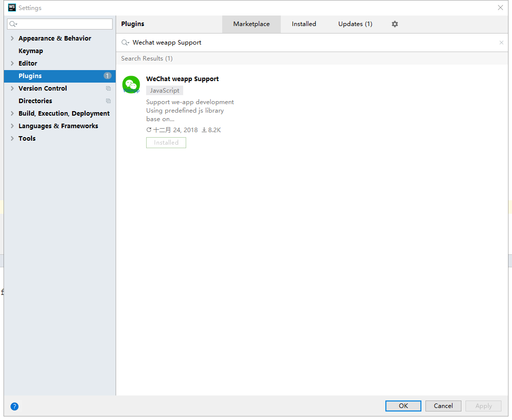
Task: Open WeChat weapp Support plugin details
Action: point(183,79)
